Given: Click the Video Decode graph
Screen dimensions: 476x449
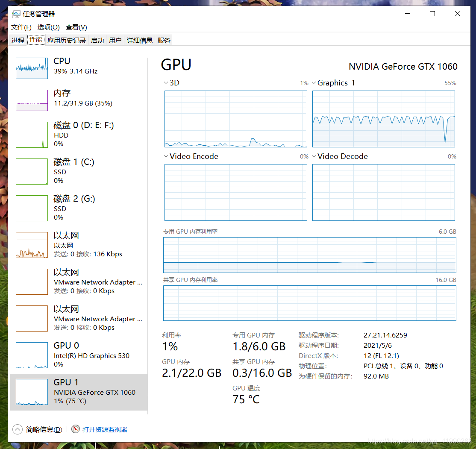Looking at the screenshot, I should click(x=384, y=193).
